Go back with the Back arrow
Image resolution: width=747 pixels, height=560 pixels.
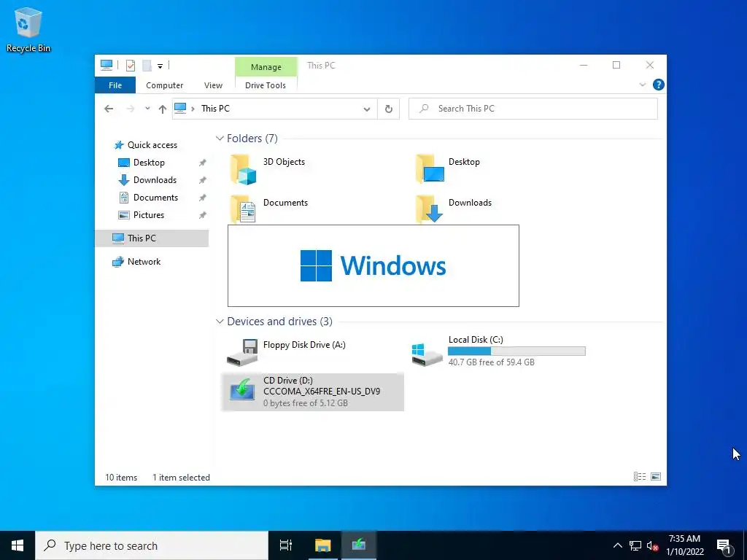[109, 109]
